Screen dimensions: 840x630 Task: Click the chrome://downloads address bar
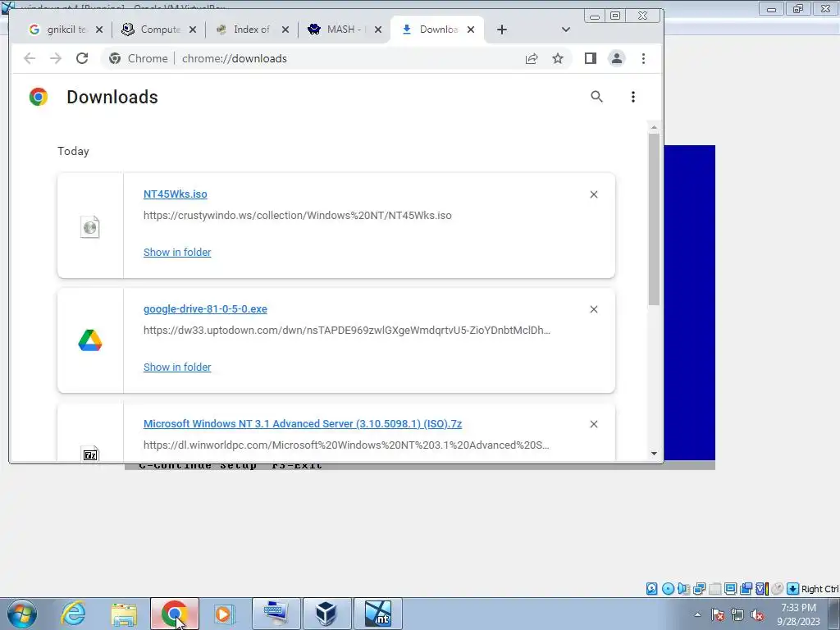pos(337,58)
